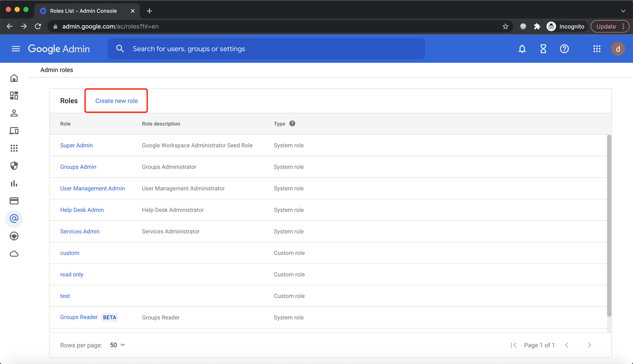Open Rules steering-wheel icon in sidebar

14,236
